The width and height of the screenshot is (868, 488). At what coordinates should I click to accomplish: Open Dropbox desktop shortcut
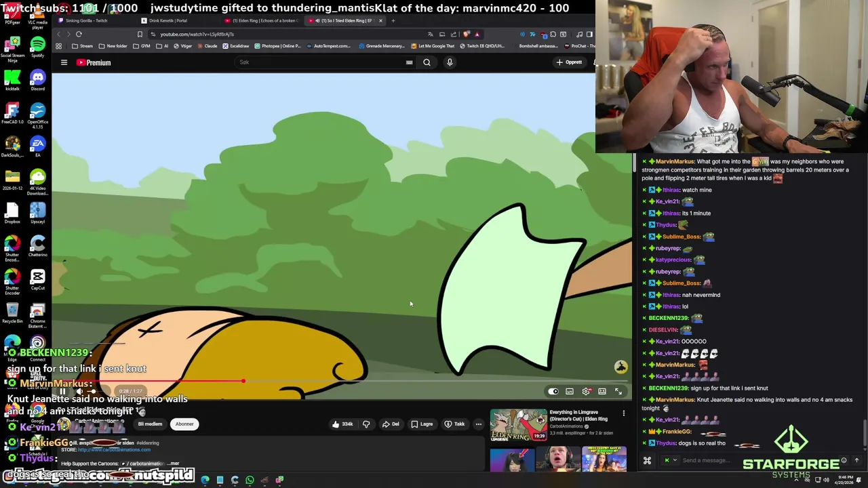click(12, 213)
